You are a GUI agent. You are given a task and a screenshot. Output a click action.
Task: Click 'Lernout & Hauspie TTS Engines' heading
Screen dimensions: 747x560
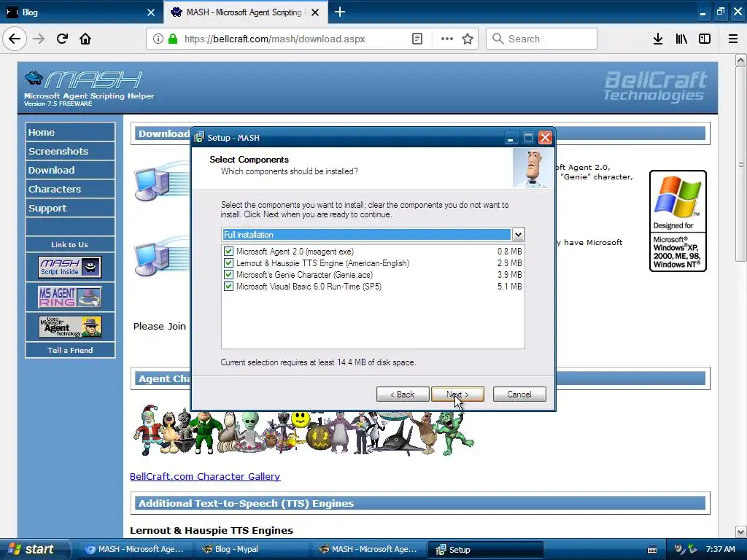click(x=212, y=531)
